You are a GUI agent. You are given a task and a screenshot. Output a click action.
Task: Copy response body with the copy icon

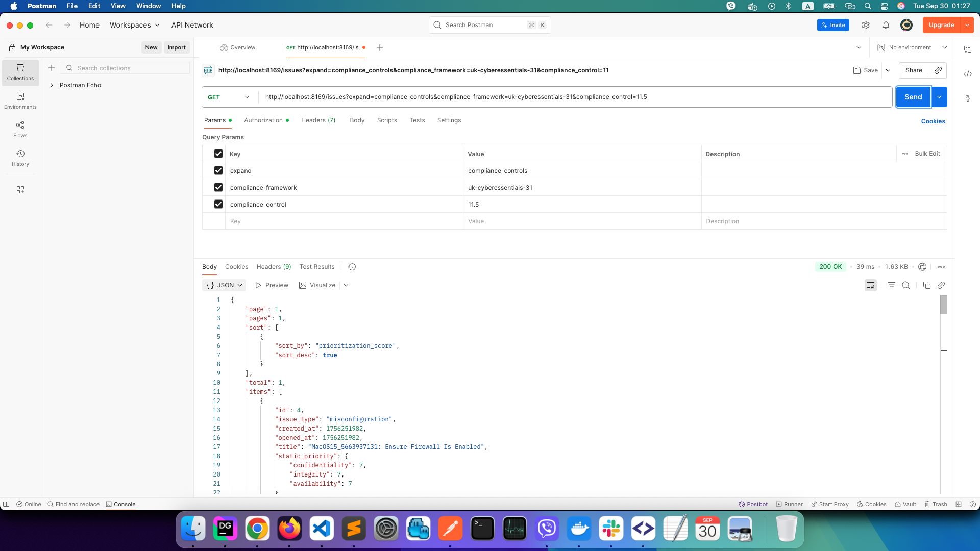coord(927,285)
